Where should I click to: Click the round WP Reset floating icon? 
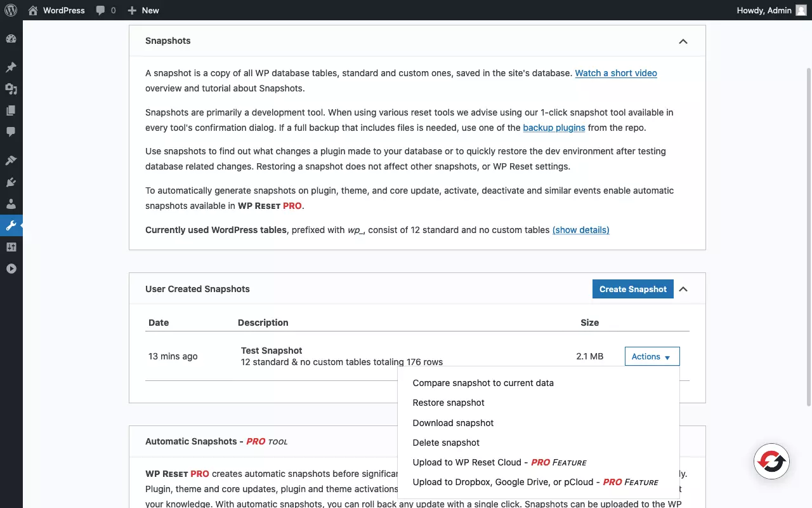click(771, 461)
